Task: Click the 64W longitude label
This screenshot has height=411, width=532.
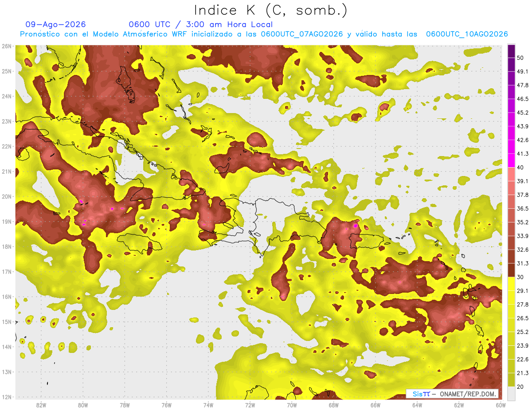Action: [417, 405]
